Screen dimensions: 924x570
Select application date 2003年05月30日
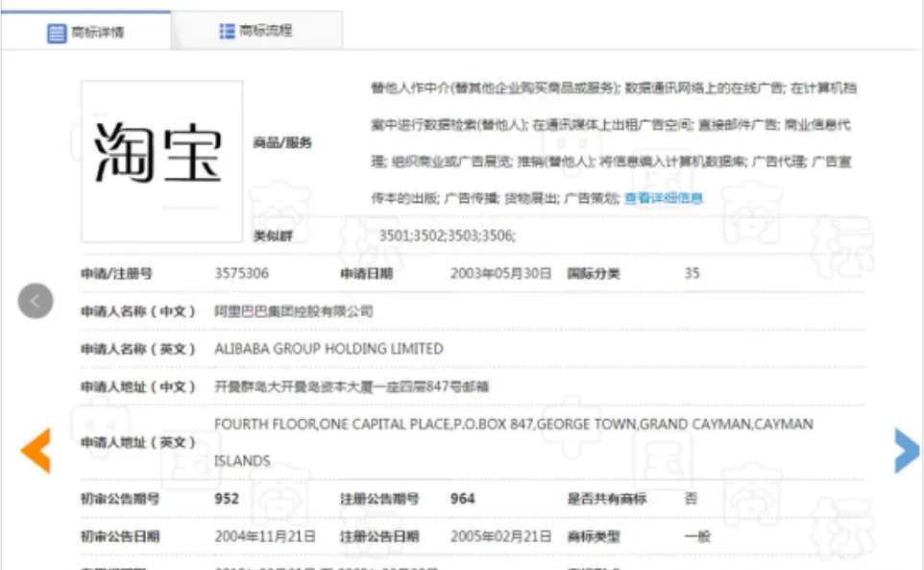[500, 274]
